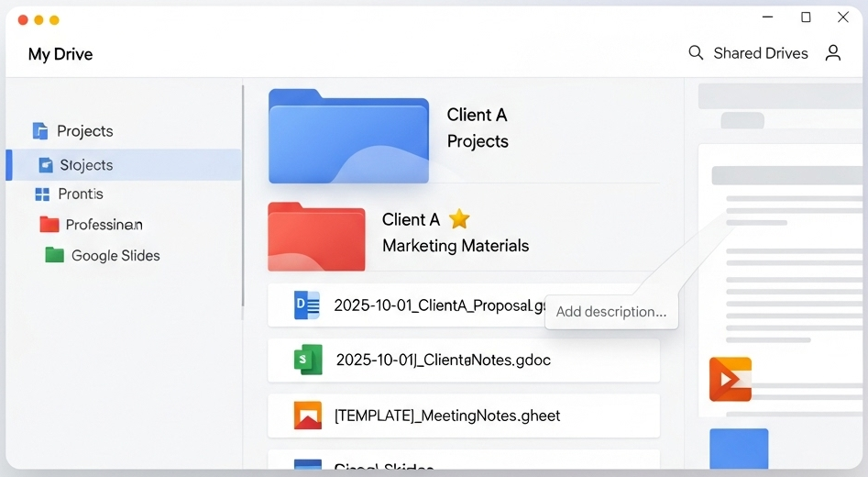Open the user account icon
The height and width of the screenshot is (477, 868).
[x=833, y=53]
